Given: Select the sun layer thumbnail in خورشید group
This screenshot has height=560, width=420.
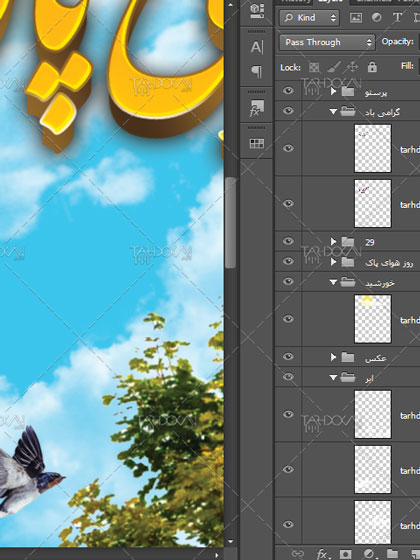Looking at the screenshot, I should click(x=372, y=319).
